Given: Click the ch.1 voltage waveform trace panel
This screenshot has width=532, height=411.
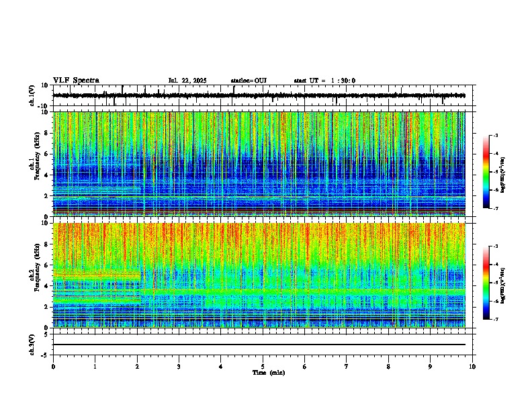Looking at the screenshot, I should click(x=263, y=95).
